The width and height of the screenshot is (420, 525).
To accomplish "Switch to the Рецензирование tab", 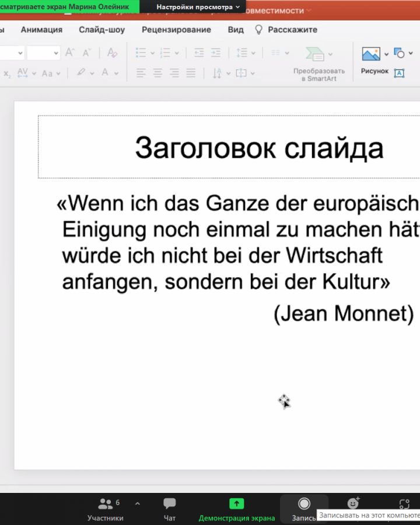I will [x=176, y=30].
